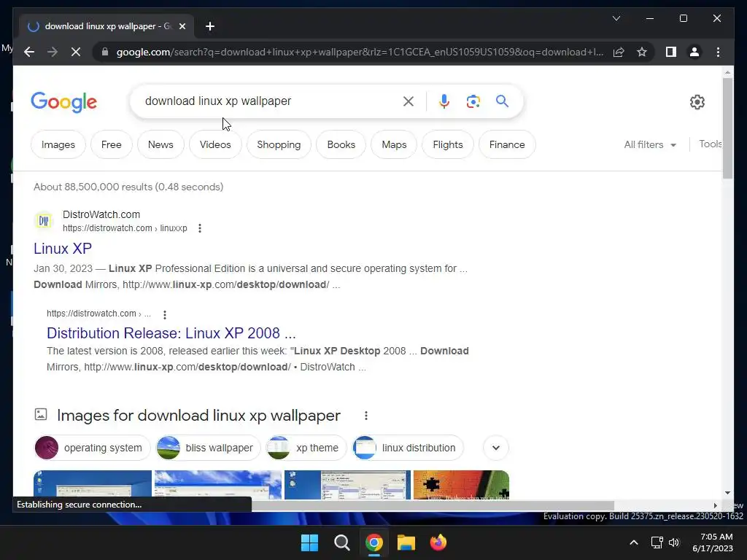
Task: Close the download linux xp wallpaper tab
Action: [x=182, y=26]
